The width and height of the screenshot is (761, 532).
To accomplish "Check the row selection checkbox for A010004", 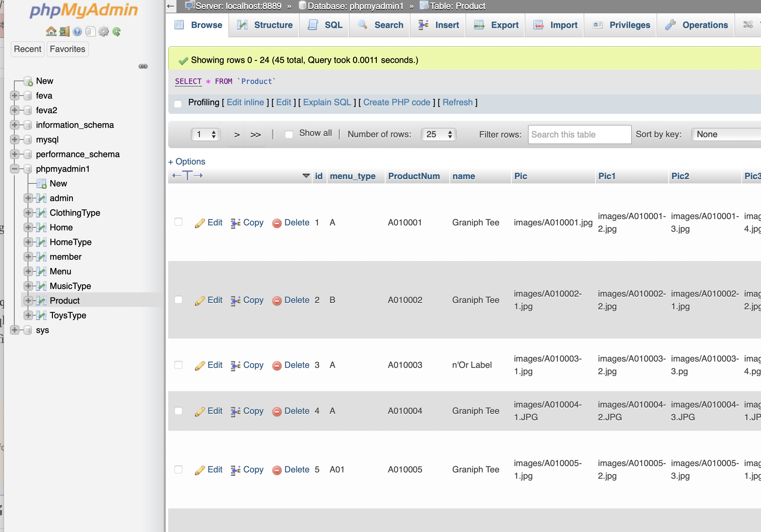I will pyautogui.click(x=178, y=411).
